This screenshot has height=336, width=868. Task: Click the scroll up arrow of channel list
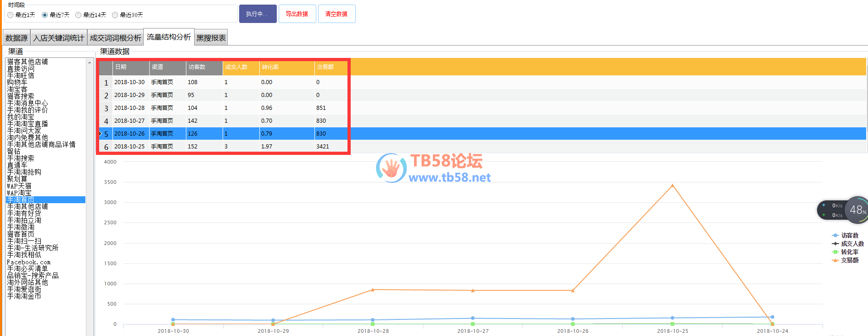(x=90, y=62)
